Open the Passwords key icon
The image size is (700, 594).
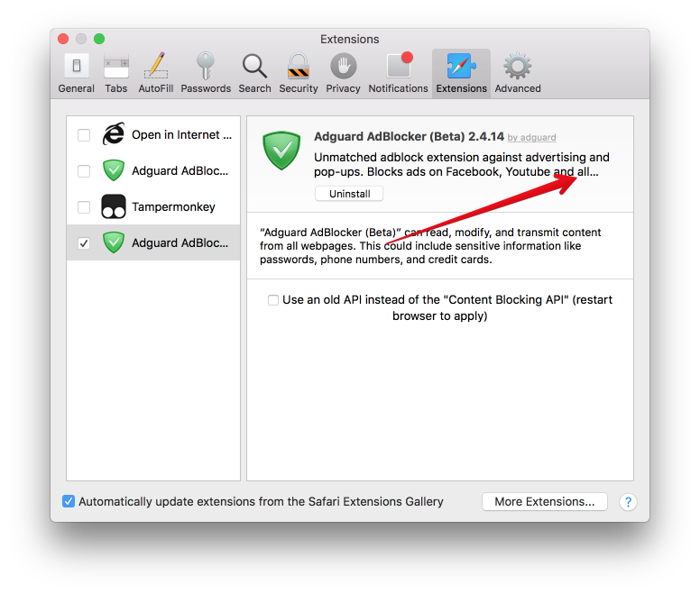[206, 66]
